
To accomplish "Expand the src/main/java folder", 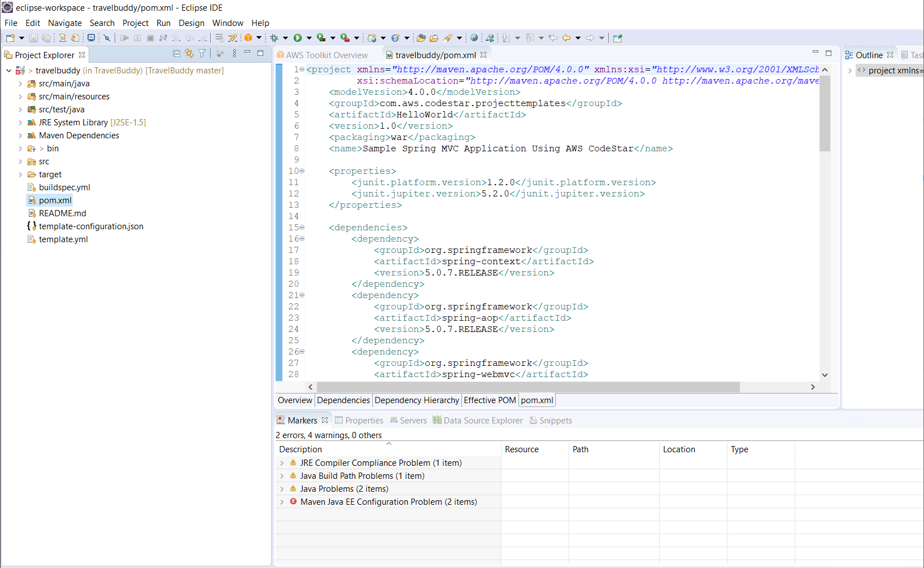I will pos(20,84).
